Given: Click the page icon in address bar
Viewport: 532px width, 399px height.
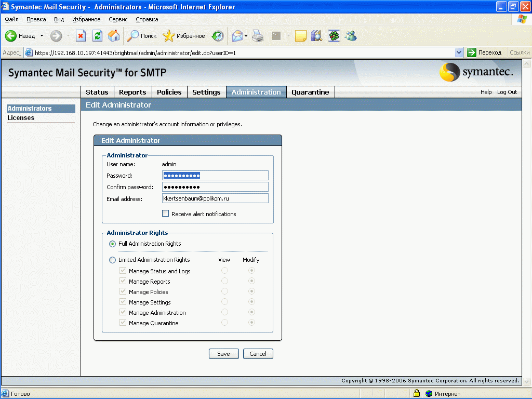Looking at the screenshot, I should (29, 52).
